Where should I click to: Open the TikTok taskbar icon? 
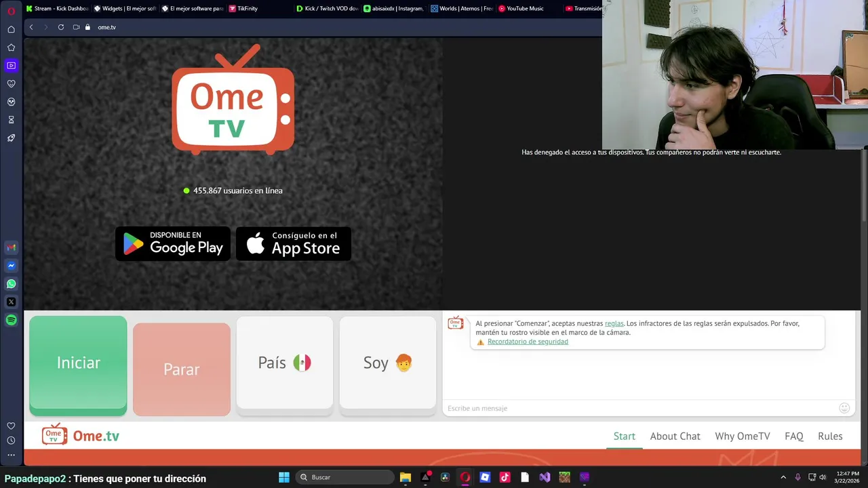[x=505, y=477]
